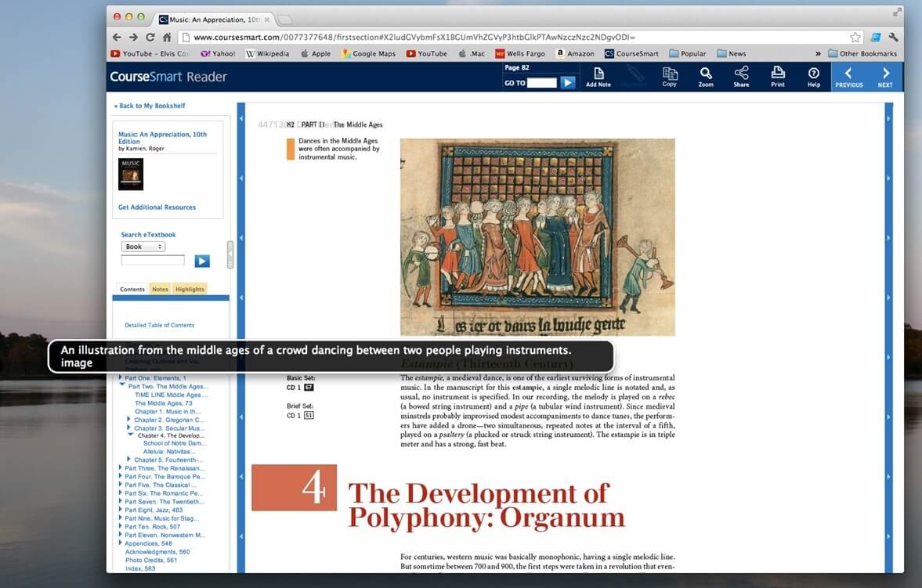Go to the previous page

click(x=849, y=77)
